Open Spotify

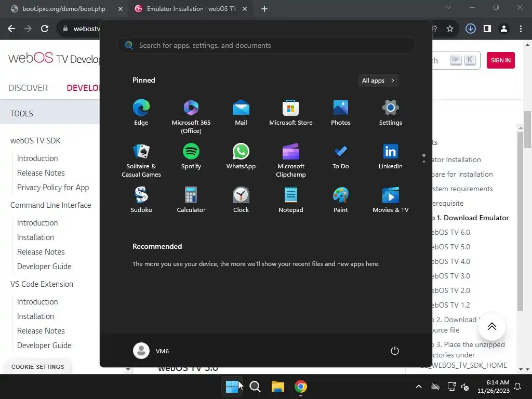[191, 157]
